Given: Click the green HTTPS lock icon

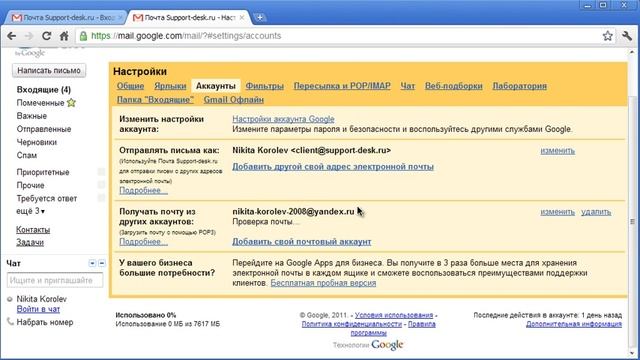Looking at the screenshot, I should click(x=83, y=36).
